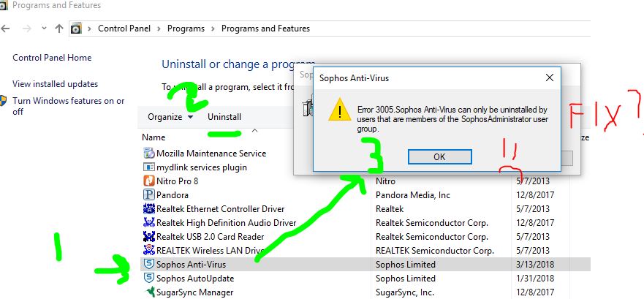Viewport: 644px width, 299px height.
Task: Select Programs breadcrumb
Action: tap(186, 29)
